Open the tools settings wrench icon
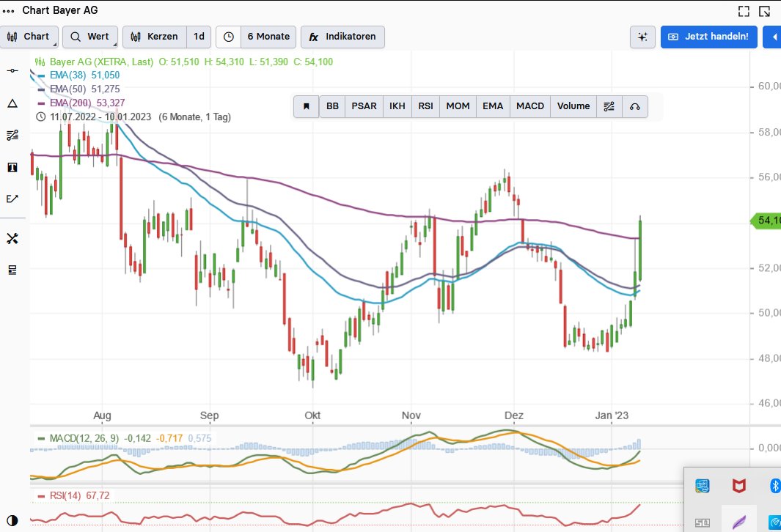Image resolution: width=781 pixels, height=532 pixels. pos(12,239)
